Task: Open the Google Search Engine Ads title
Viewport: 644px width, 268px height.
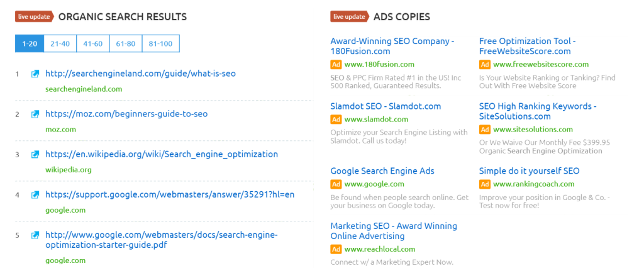Action: (x=382, y=171)
